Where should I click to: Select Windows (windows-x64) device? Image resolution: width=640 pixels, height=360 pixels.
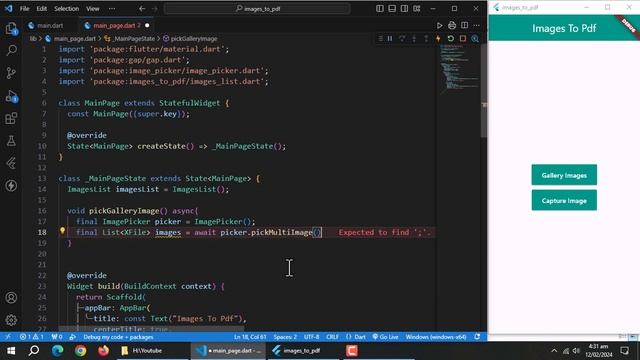click(436, 337)
